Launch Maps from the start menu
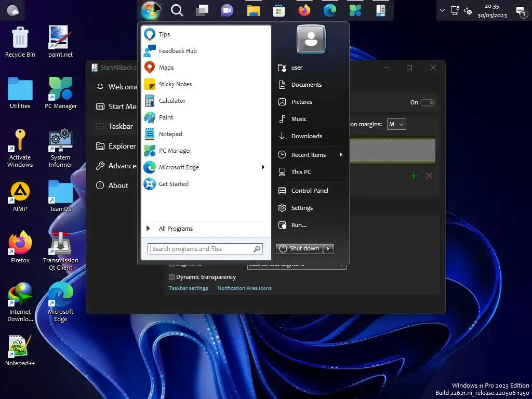This screenshot has height=399, width=532. (206, 68)
